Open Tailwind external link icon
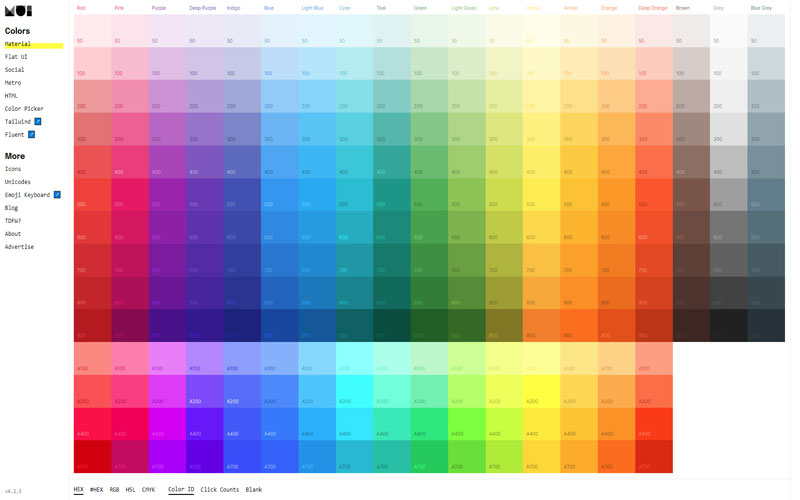Image resolution: width=800 pixels, height=500 pixels. (x=38, y=121)
